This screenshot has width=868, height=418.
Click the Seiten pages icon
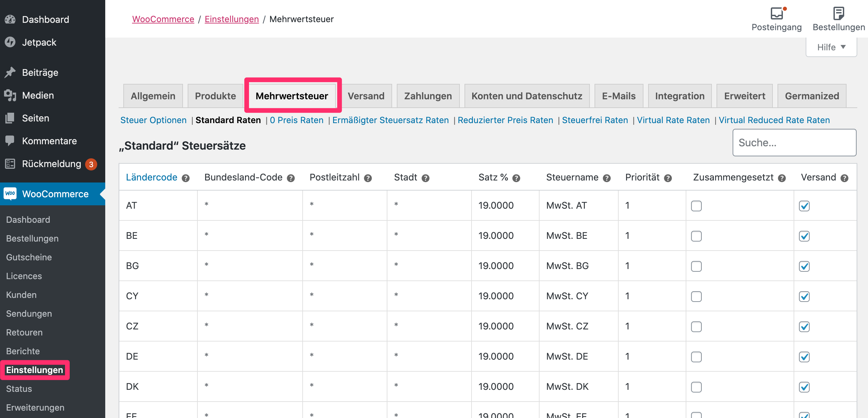click(10, 118)
